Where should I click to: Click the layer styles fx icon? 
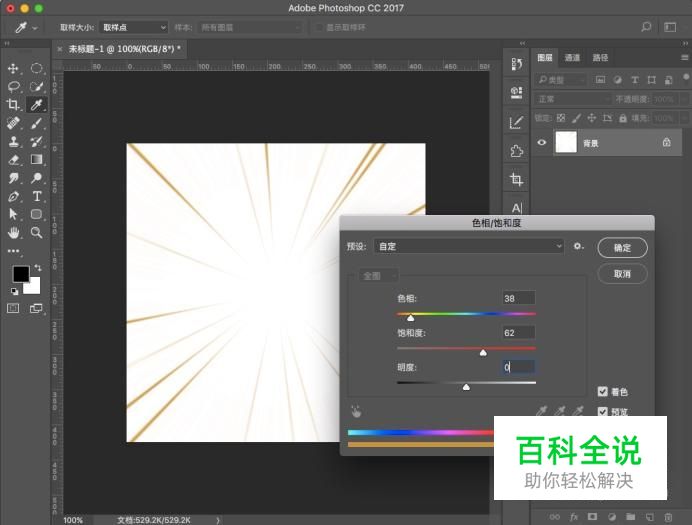[574, 517]
